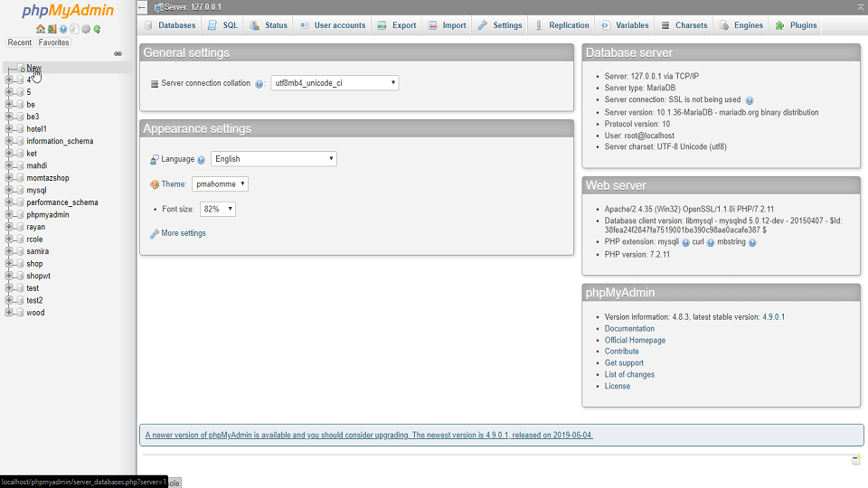This screenshot has width=868, height=488.
Task: Click help icon next to curl extension
Action: point(711,243)
